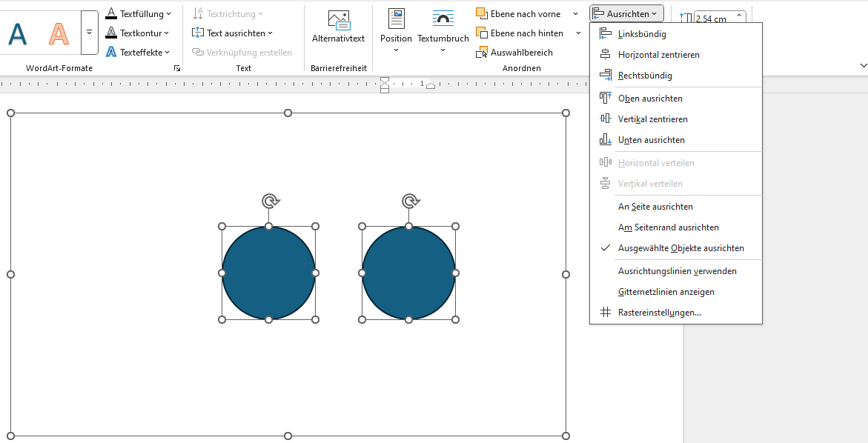
Task: Open the Textfüllung dropdown
Action: 139,14
